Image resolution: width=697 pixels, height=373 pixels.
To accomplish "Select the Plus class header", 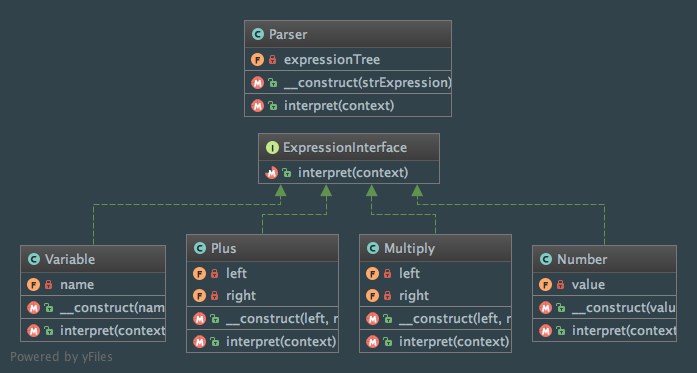I will [262, 248].
